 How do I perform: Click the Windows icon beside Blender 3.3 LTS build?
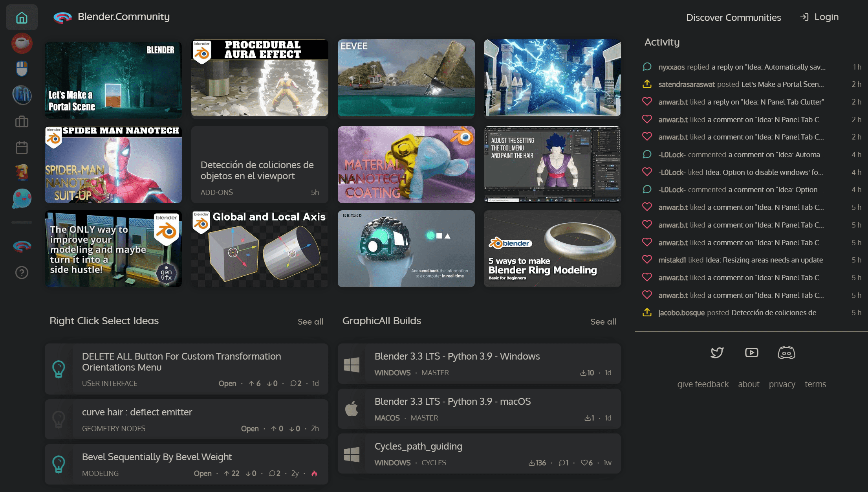353,363
